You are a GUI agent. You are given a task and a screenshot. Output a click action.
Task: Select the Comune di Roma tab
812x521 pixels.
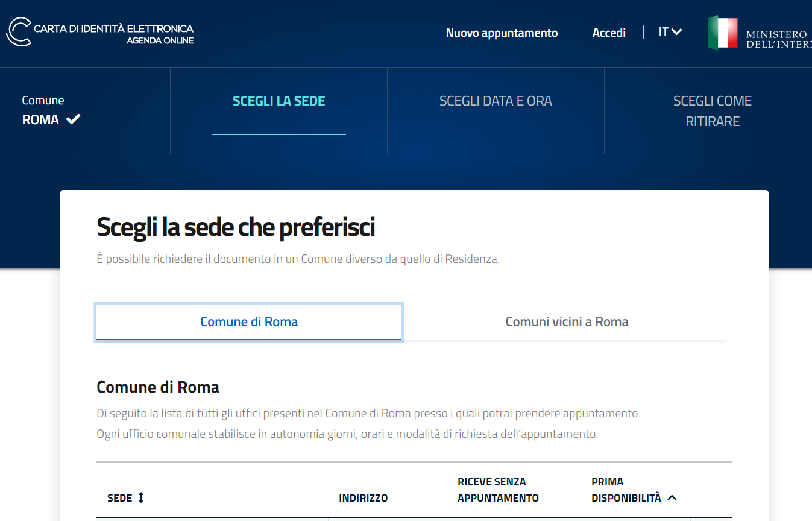click(249, 322)
